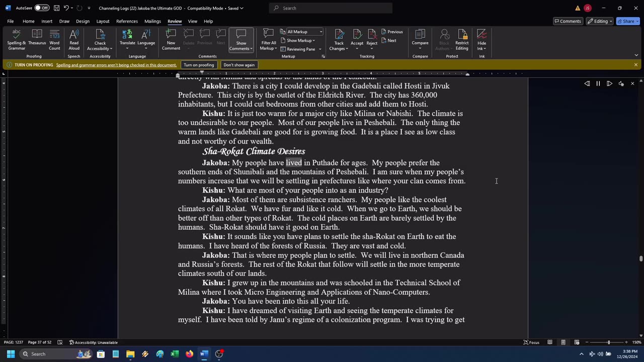The height and width of the screenshot is (362, 644).
Task: Switch to the Insert tab
Action: pyautogui.click(x=47, y=21)
